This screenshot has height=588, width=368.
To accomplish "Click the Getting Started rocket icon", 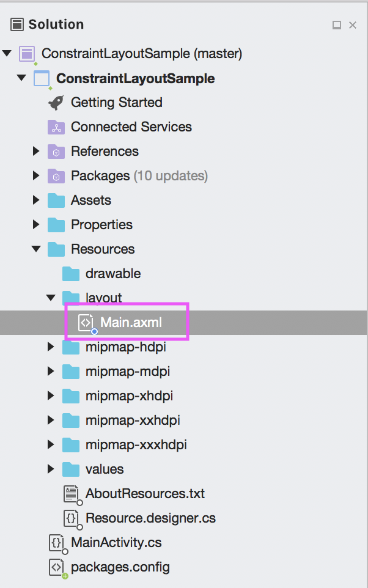I will click(56, 103).
